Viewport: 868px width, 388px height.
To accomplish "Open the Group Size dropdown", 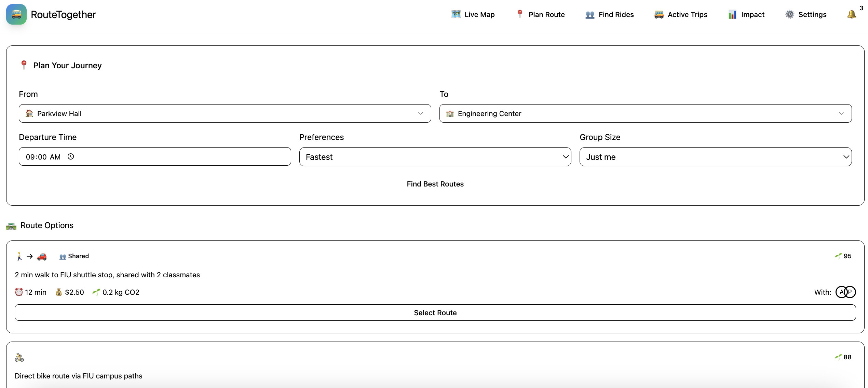I will point(715,157).
